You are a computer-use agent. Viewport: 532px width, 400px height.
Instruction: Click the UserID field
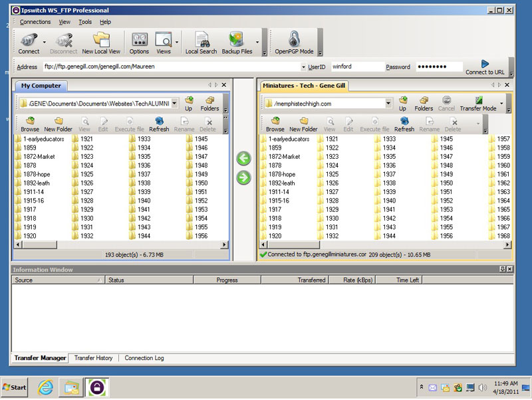[x=357, y=67]
